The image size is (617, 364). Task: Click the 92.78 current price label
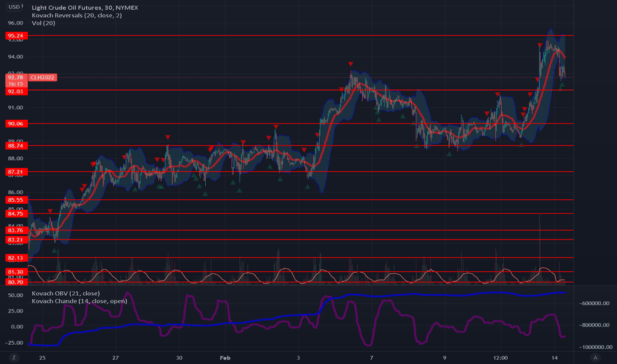[x=15, y=77]
